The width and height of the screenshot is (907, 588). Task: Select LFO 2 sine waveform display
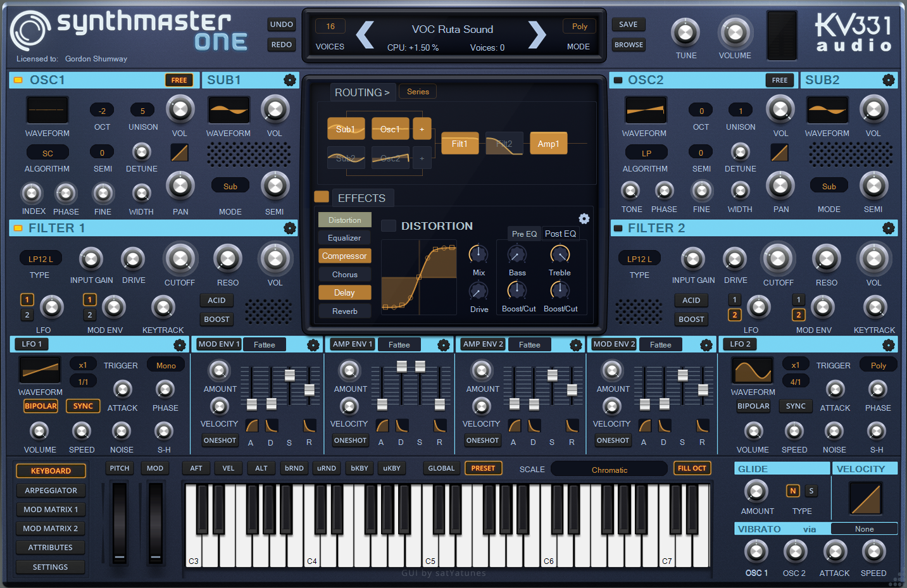click(753, 370)
